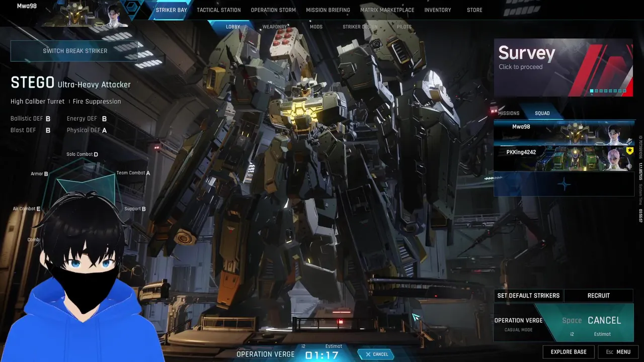Screen dimensions: 644x362
Task: Click Set Default Strikers
Action: tap(528, 296)
